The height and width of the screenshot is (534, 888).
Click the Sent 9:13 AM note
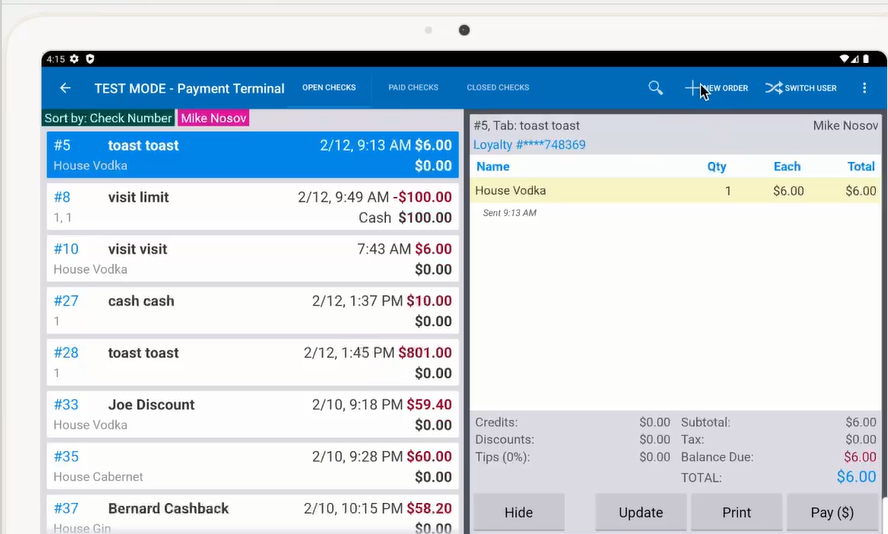510,213
